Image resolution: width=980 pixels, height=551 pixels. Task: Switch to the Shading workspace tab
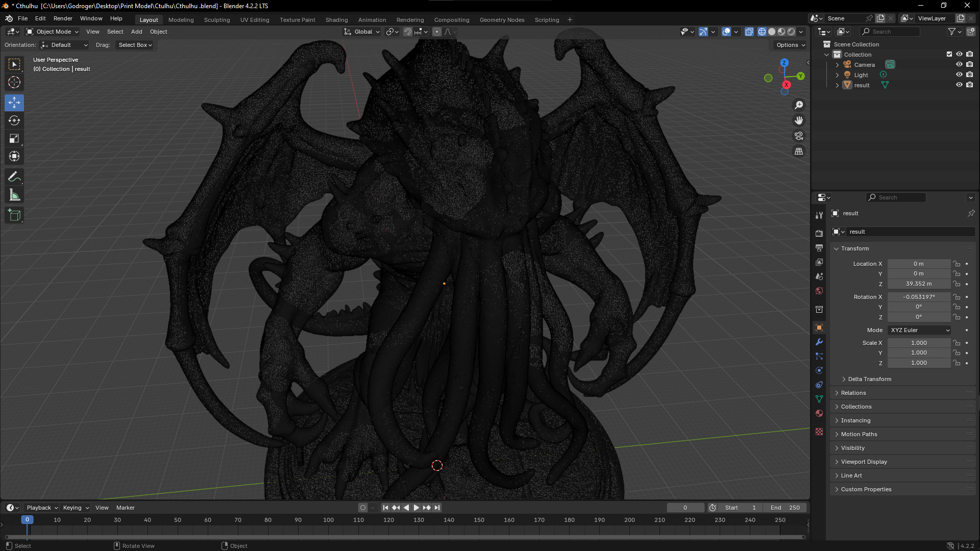(336, 20)
